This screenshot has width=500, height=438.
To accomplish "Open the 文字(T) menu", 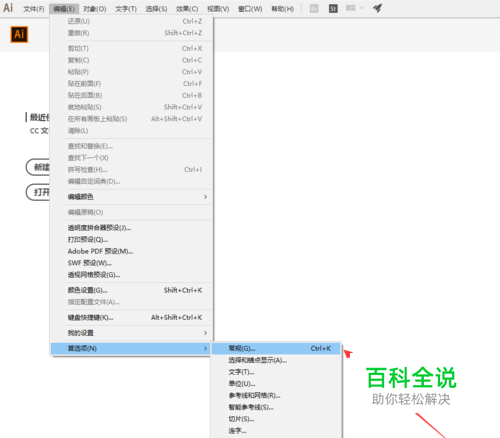I will click(x=126, y=9).
